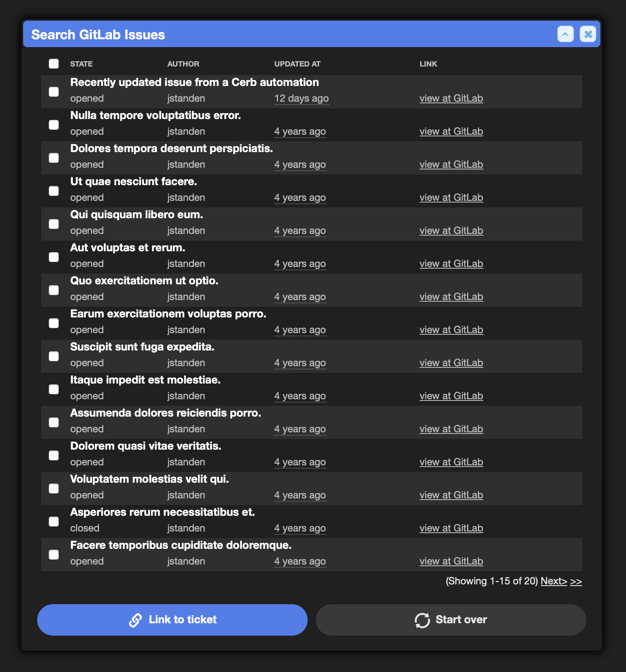This screenshot has width=626, height=672.
Task: Select the 'Qui quisquam libero eum.' checkbox
Action: [x=54, y=224]
